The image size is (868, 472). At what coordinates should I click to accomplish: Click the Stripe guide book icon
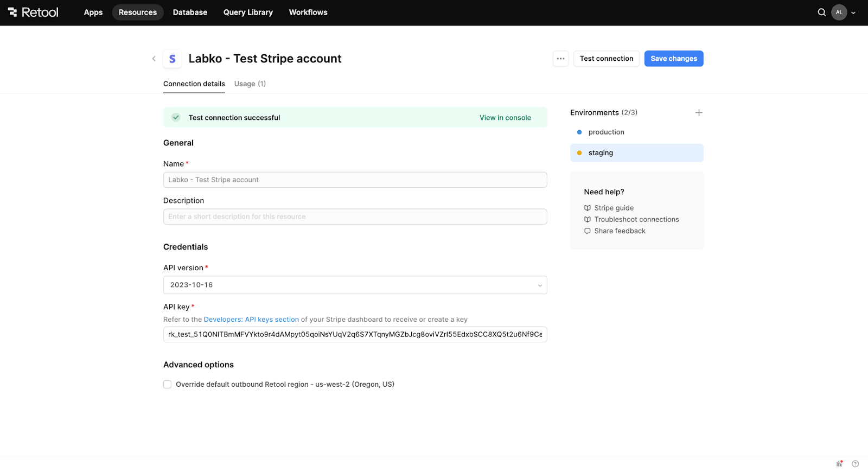pyautogui.click(x=587, y=208)
